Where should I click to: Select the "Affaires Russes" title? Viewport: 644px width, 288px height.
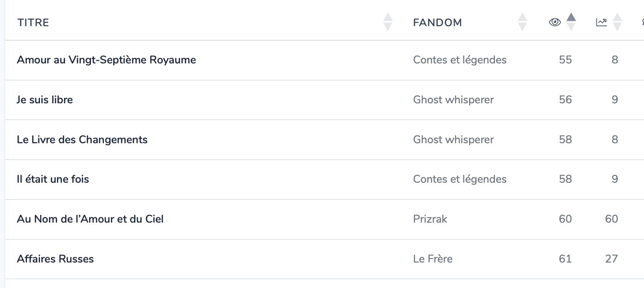point(55,259)
